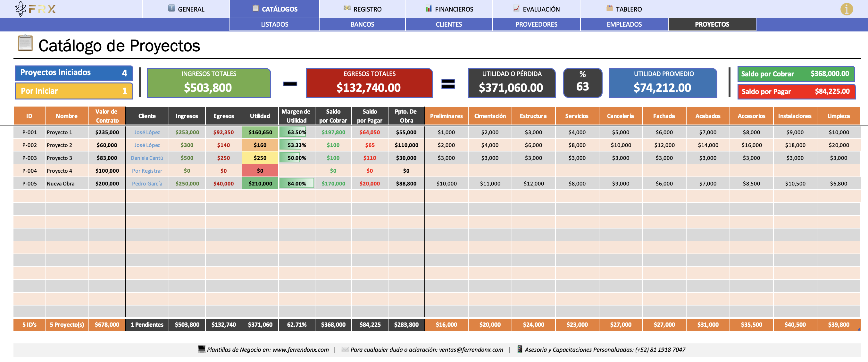Image resolution: width=868 pixels, height=362 pixels.
Task: Click the bar chart icon beside FINANCIEROS
Action: (x=428, y=8)
